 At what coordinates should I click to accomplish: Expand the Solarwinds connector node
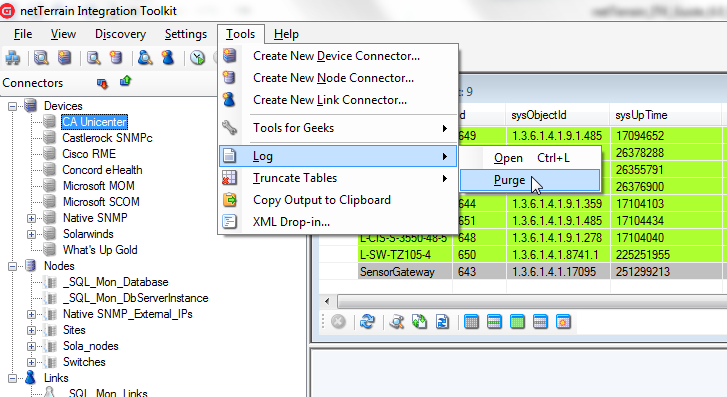tap(31, 234)
